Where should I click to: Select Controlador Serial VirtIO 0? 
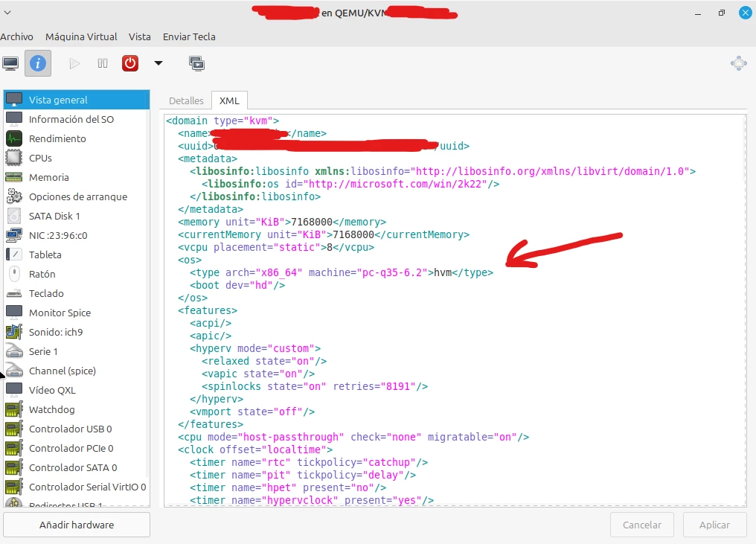[x=77, y=487]
